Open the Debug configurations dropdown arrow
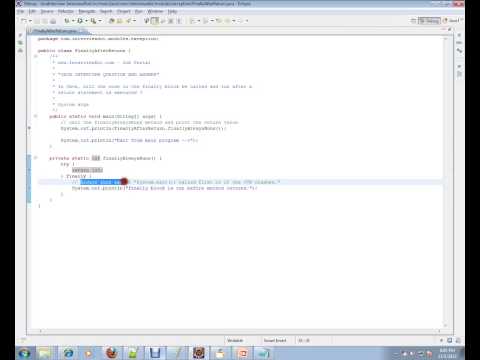This screenshot has width=480, height=360. (x=73, y=21)
